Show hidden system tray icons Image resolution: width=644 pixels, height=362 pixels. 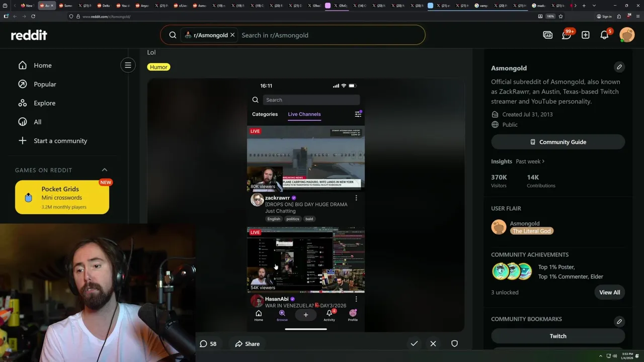point(600,356)
